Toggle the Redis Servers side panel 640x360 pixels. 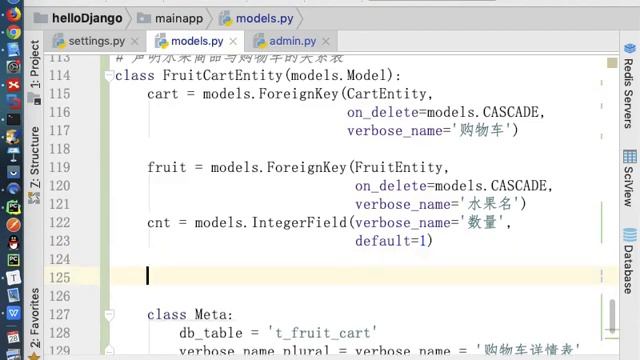629,93
